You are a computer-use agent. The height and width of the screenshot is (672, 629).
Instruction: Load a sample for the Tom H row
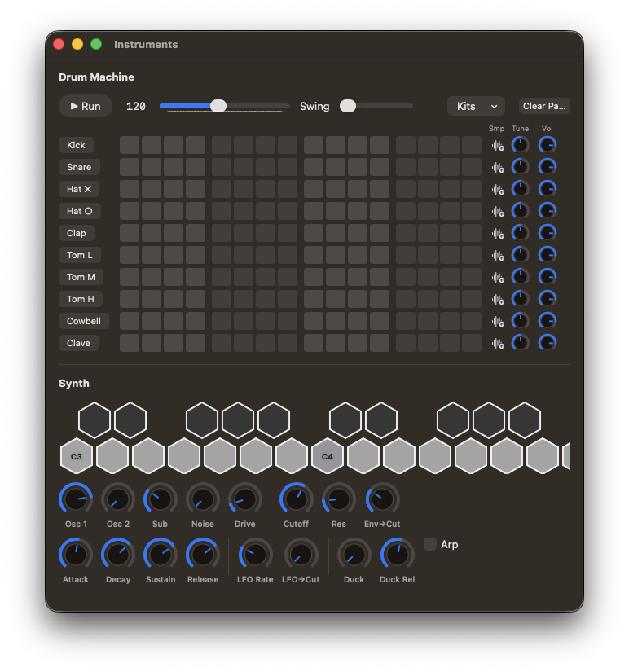click(497, 300)
